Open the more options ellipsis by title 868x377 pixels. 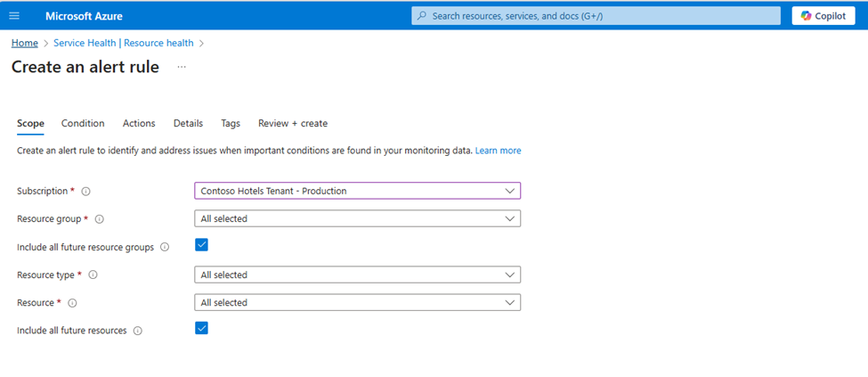coord(182,67)
